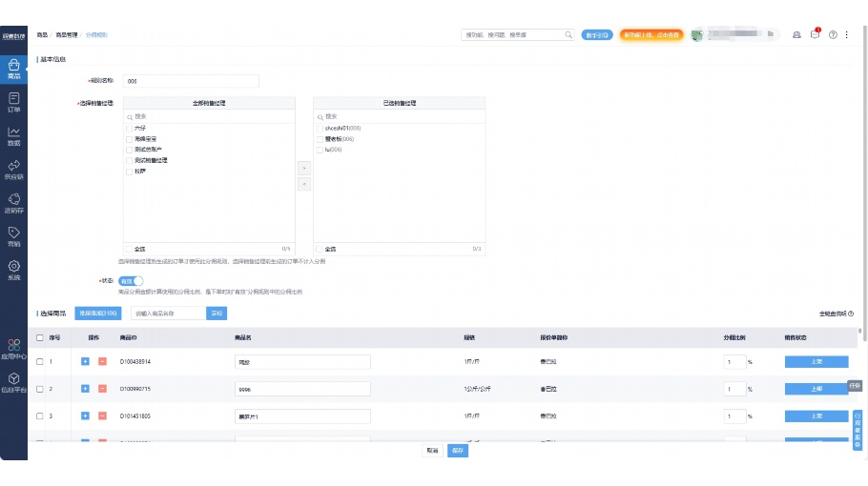Viewport: 868px width, 486px height.
Task: Click red minus icon in row 2
Action: click(102, 389)
